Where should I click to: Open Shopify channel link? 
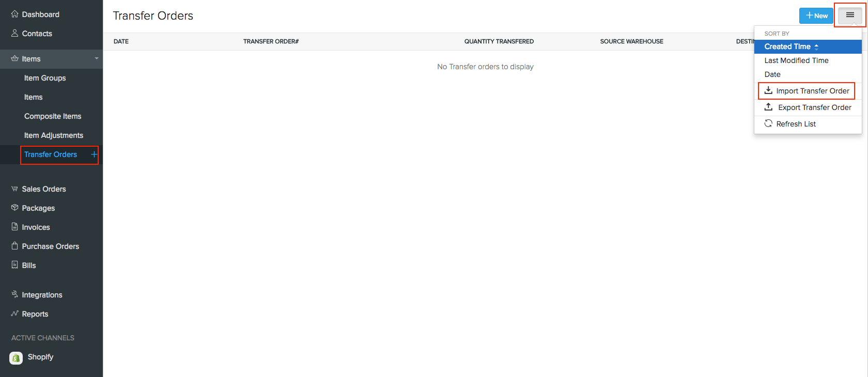pyautogui.click(x=40, y=357)
